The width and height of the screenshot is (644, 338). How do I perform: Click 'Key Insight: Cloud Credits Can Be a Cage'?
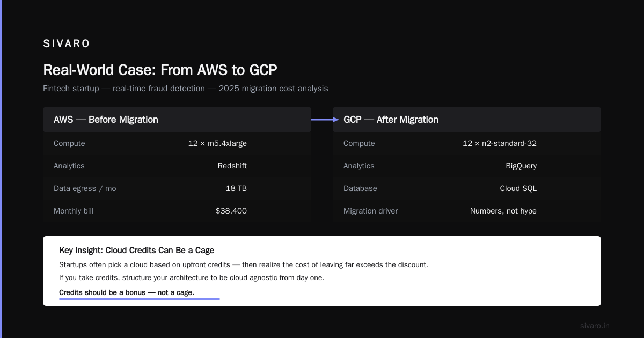coord(137,251)
